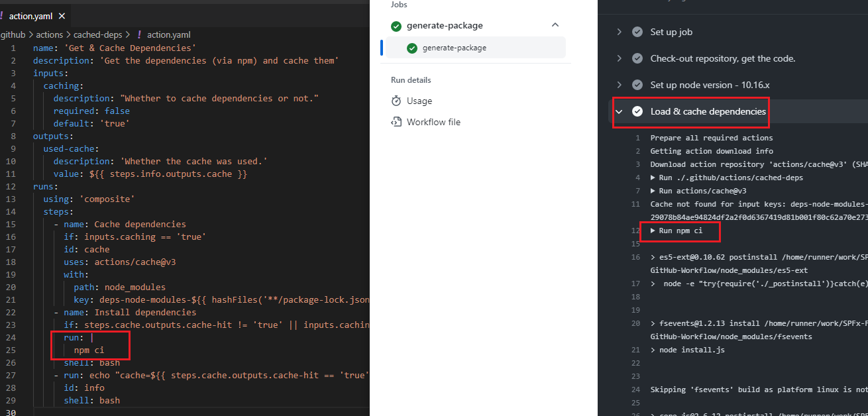Switch to the action.yaml editor tab
The height and width of the screenshot is (416, 868).
coord(30,16)
